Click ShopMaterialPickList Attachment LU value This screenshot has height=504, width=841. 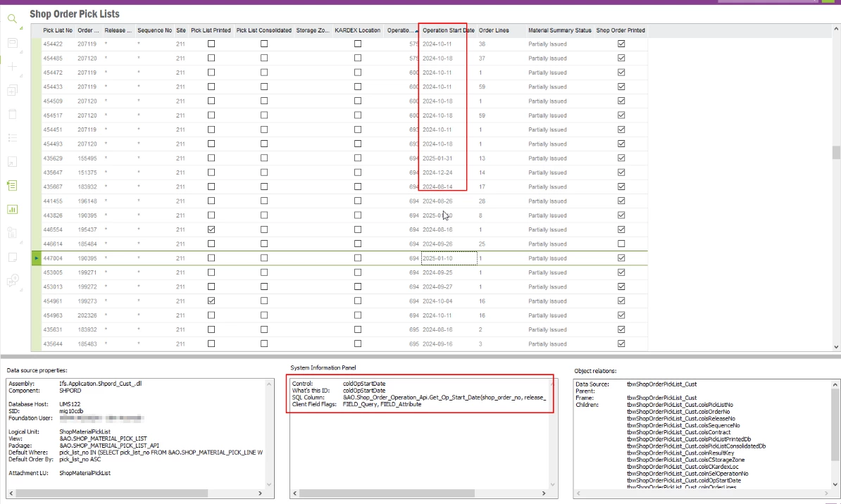click(85, 473)
